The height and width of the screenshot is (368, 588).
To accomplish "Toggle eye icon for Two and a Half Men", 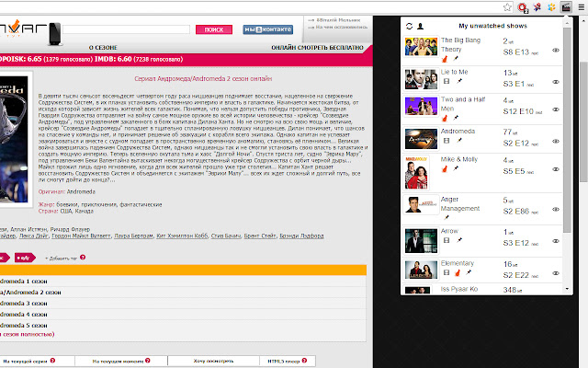I will [x=556, y=109].
